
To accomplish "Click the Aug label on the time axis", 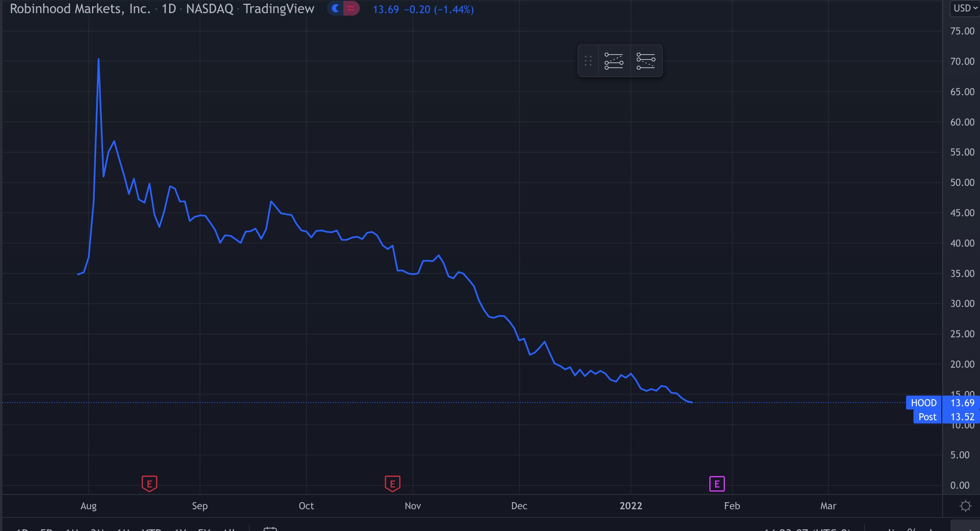I will pos(89,506).
